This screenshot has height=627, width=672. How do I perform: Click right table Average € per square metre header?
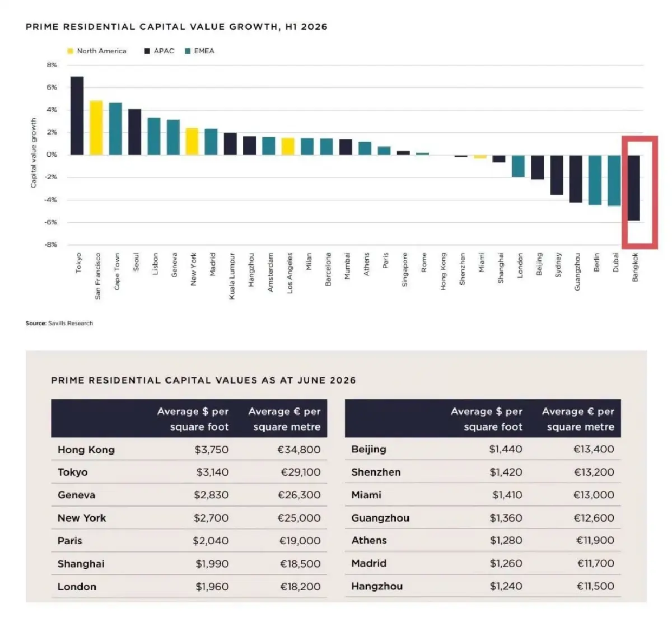pyautogui.click(x=578, y=419)
